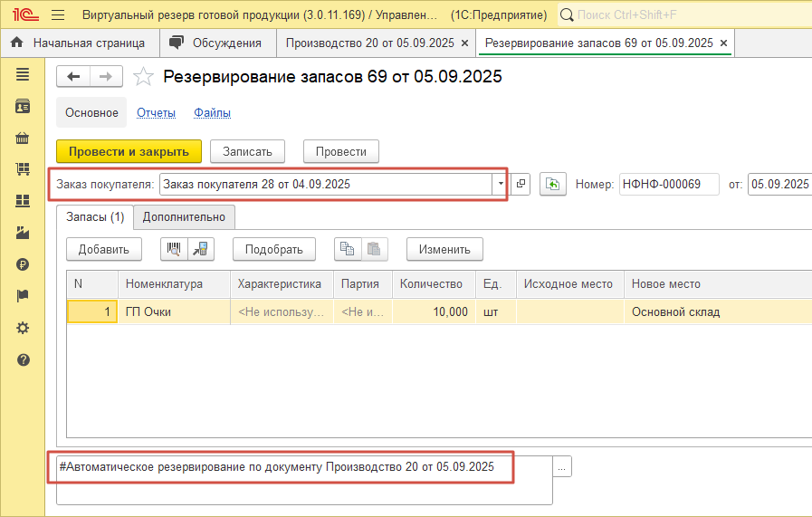Go back with the left arrow button
The width and height of the screenshot is (812, 517).
[x=73, y=77]
